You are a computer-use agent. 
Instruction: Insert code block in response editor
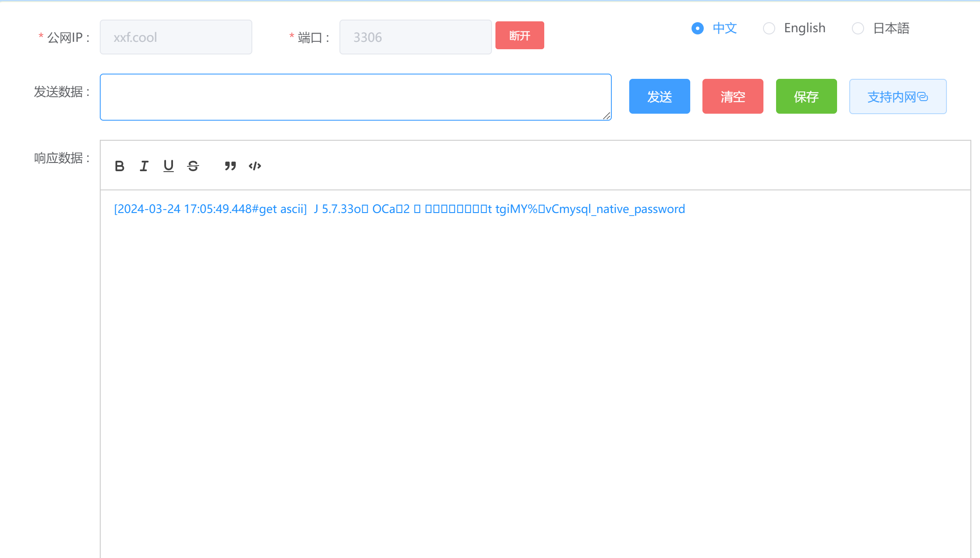coord(255,166)
